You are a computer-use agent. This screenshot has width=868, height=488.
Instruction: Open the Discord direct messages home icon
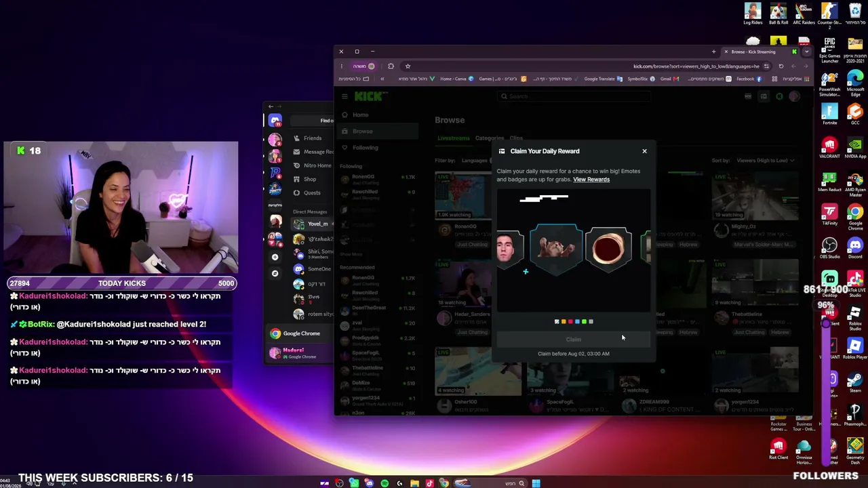[x=275, y=121]
